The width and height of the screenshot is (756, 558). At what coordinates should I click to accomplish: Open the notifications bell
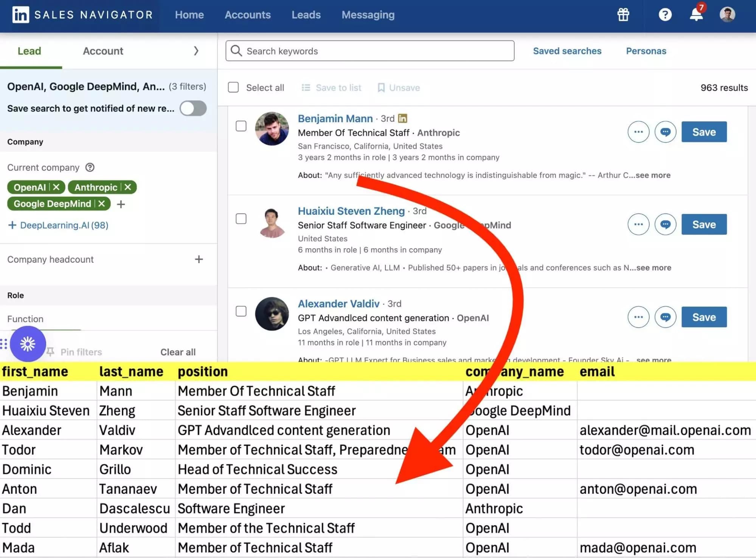(x=696, y=16)
